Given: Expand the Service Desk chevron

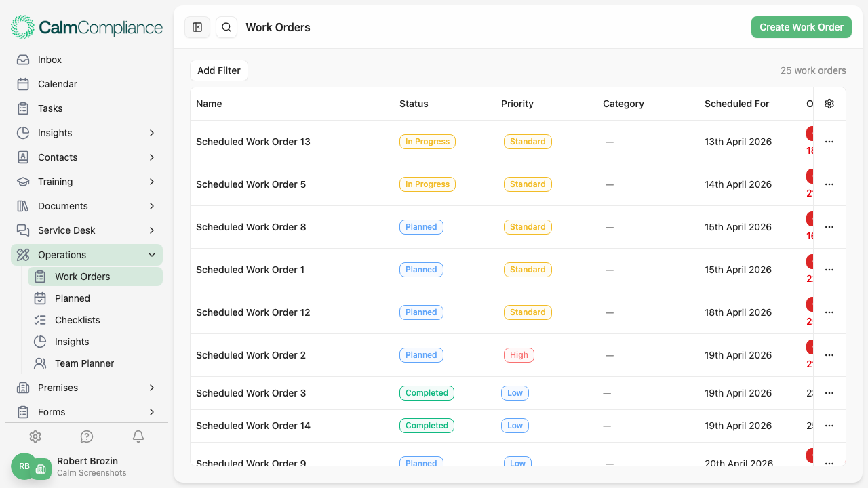Looking at the screenshot, I should point(152,230).
